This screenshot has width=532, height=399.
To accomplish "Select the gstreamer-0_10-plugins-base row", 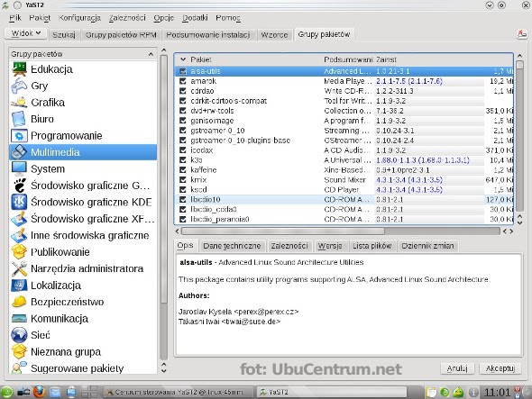I will coord(344,141).
